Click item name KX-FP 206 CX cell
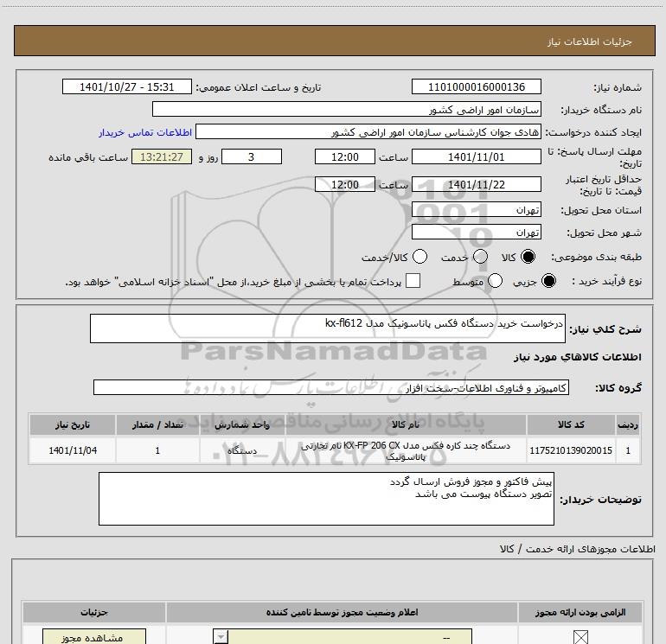 [406, 450]
